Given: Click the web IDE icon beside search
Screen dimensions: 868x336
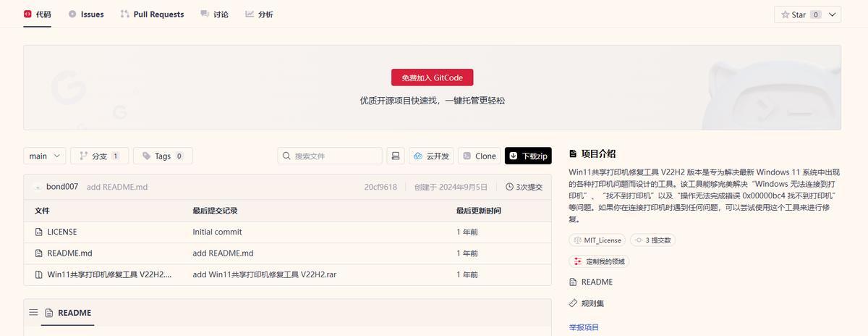Looking at the screenshot, I should click(395, 156).
